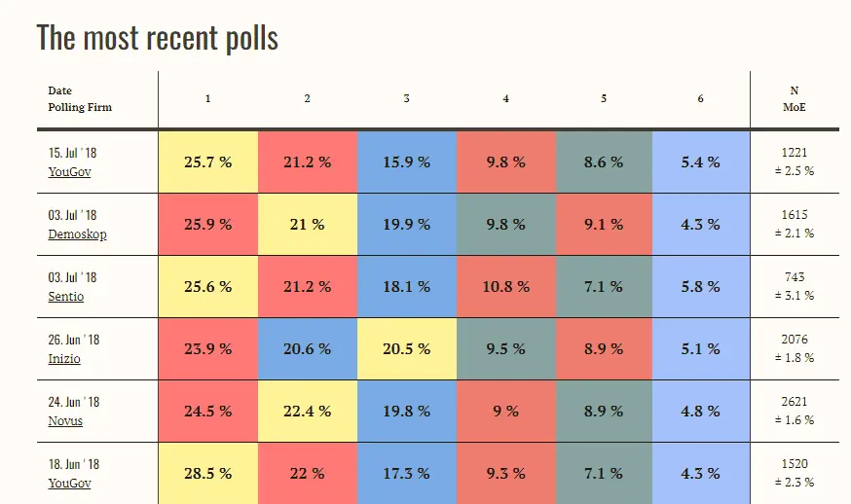Click the N MoE column header
The width and height of the screenshot is (851, 504).
tap(795, 99)
